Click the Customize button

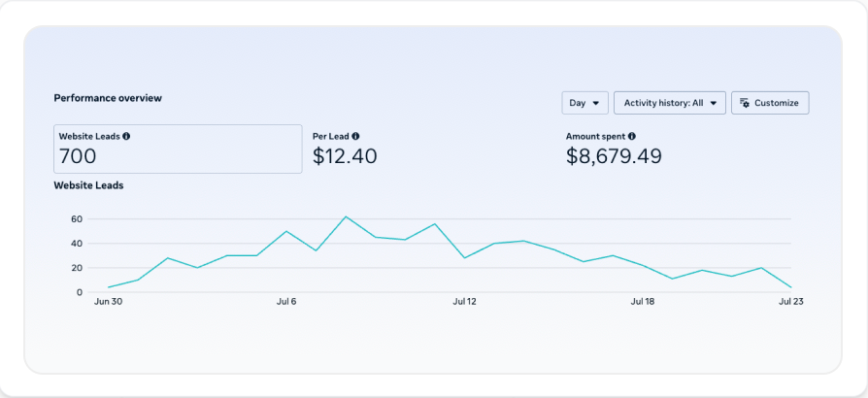click(x=770, y=103)
